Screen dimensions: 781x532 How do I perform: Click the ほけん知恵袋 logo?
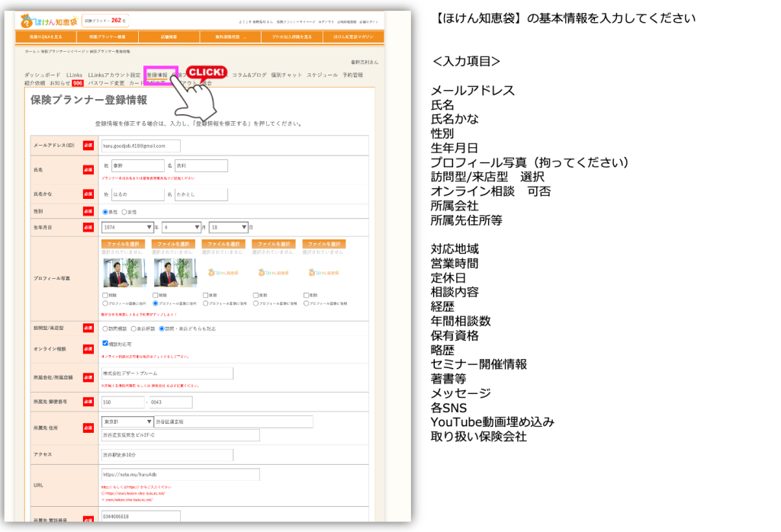(49, 21)
